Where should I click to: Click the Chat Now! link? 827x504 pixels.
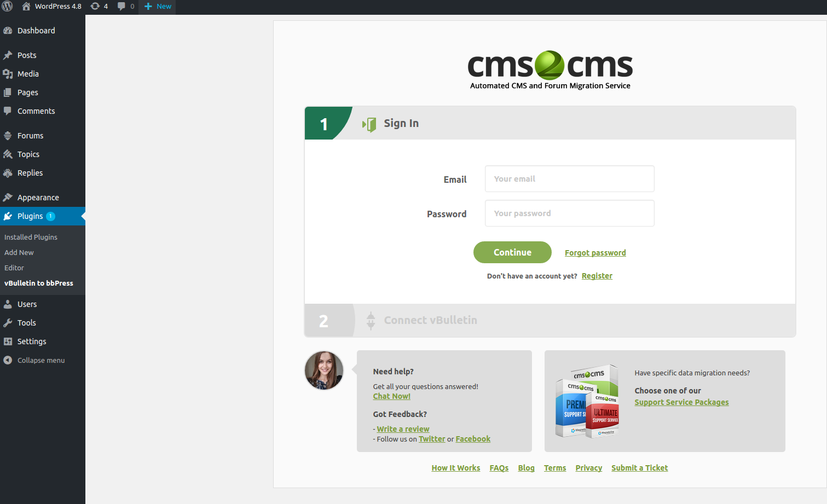pos(392,396)
